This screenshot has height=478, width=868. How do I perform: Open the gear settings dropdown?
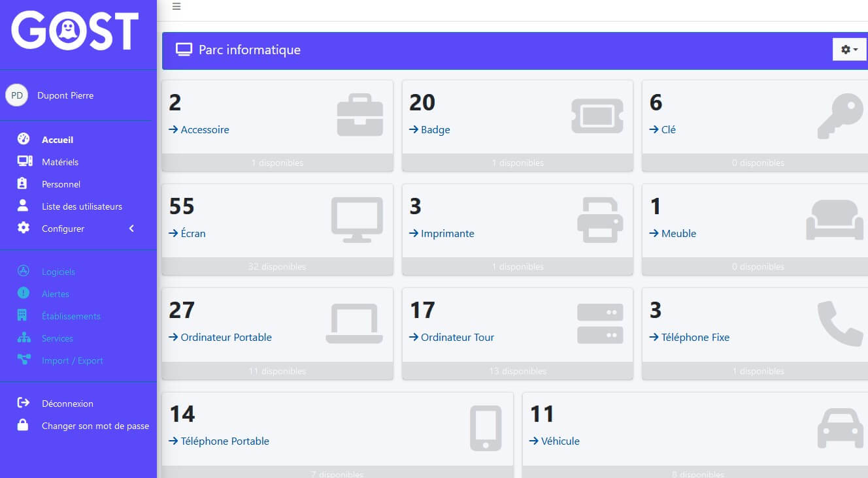[848, 50]
